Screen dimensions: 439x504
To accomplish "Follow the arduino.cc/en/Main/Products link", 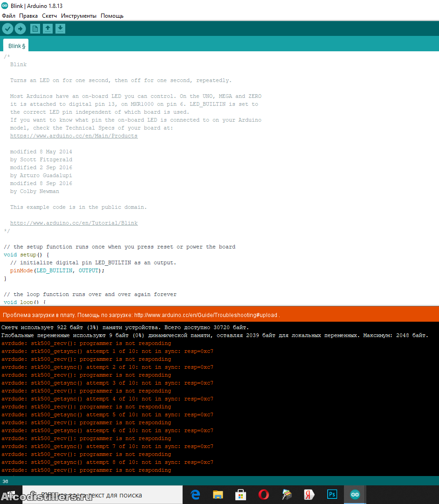I will [74, 136].
